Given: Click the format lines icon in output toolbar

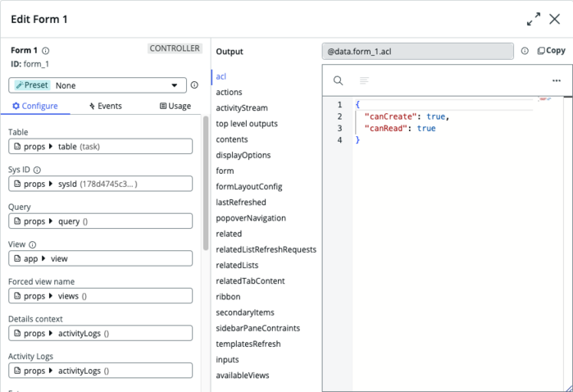Looking at the screenshot, I should [364, 80].
